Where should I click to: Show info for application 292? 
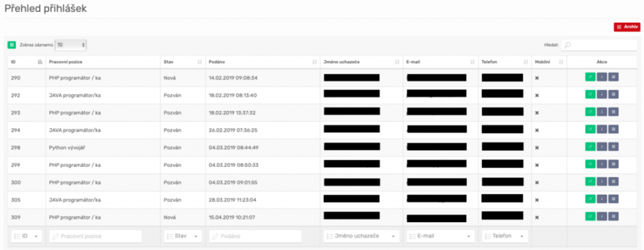tap(602, 94)
